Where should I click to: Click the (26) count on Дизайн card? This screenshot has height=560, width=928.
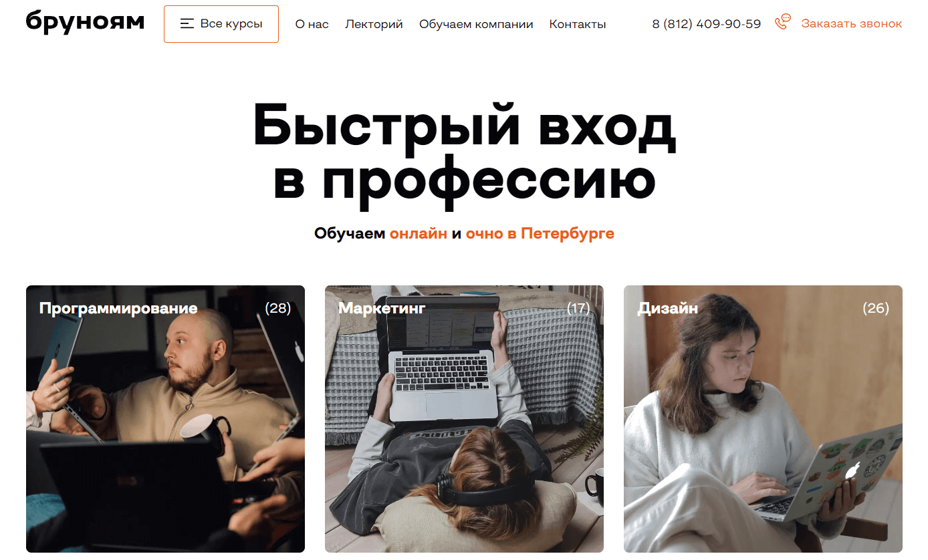coord(876,308)
